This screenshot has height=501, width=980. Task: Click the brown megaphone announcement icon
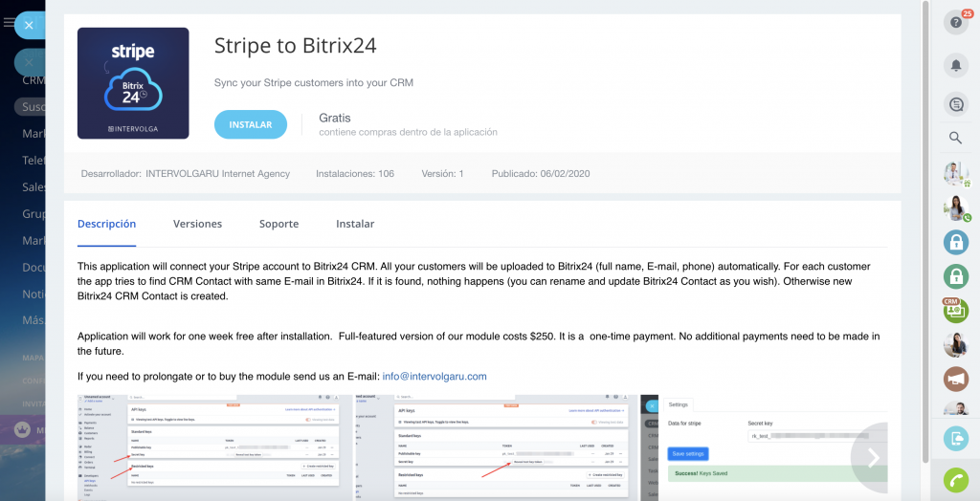pyautogui.click(x=956, y=379)
